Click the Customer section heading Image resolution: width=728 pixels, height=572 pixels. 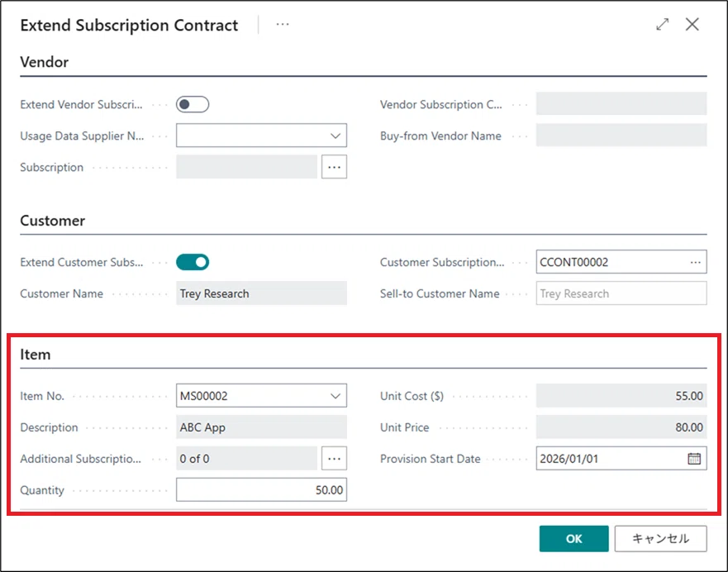pos(52,221)
